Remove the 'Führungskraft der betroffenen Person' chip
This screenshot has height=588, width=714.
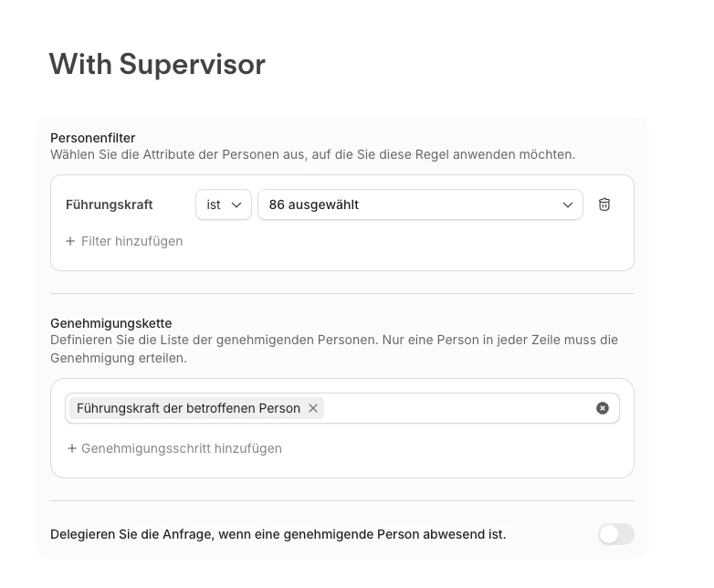pos(313,408)
